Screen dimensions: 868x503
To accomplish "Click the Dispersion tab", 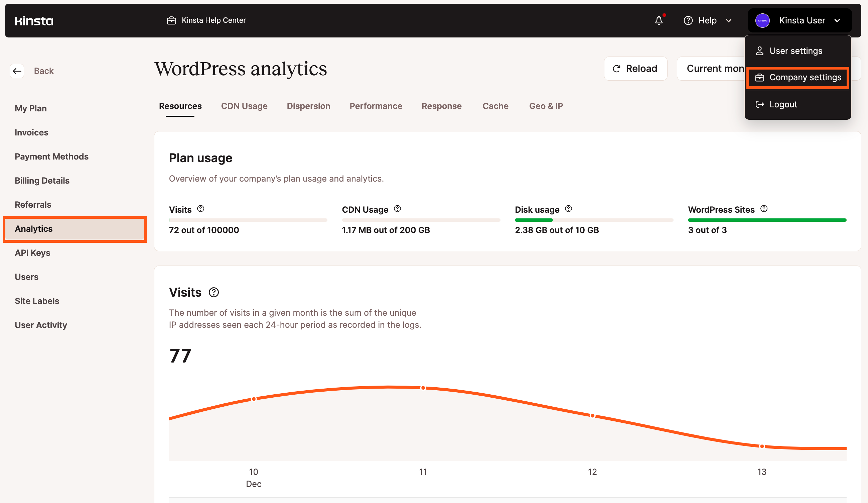I will [309, 105].
